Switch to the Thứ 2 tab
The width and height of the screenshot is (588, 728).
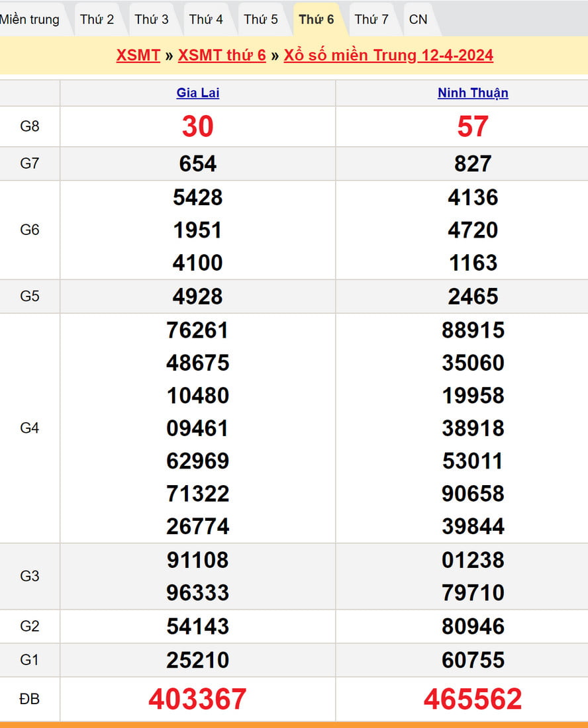pyautogui.click(x=97, y=19)
